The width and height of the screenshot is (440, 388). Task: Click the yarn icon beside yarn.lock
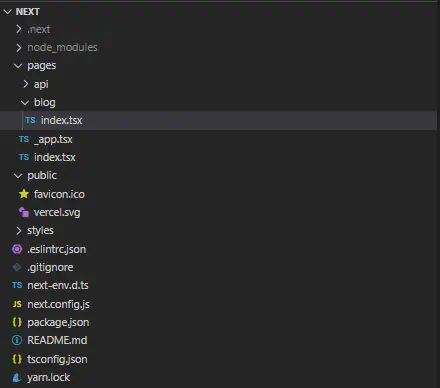pyautogui.click(x=17, y=377)
